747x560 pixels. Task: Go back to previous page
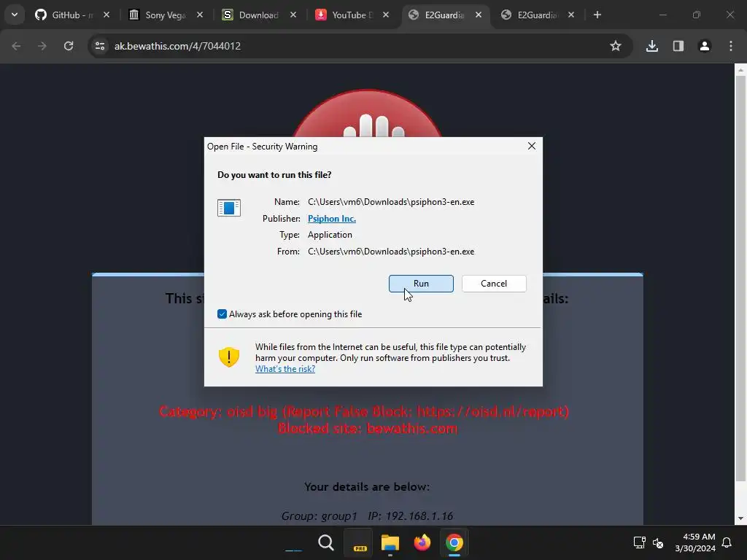click(x=16, y=46)
